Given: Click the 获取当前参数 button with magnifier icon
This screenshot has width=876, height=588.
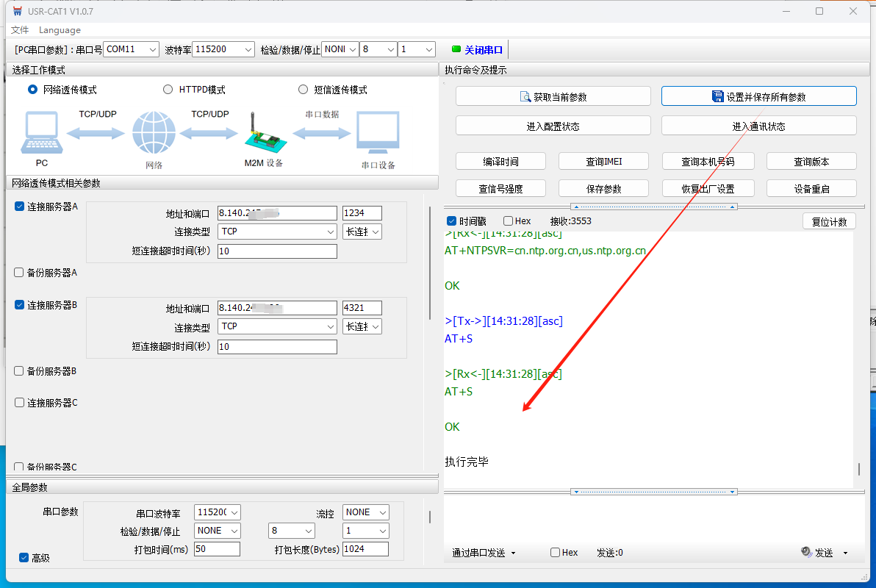Looking at the screenshot, I should (553, 96).
